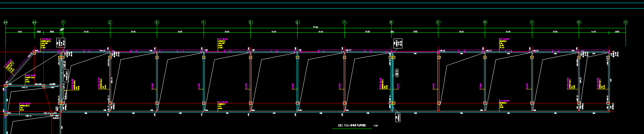Select grid axis bubble number 10
This screenshot has width=644, height=134.
(485, 22)
